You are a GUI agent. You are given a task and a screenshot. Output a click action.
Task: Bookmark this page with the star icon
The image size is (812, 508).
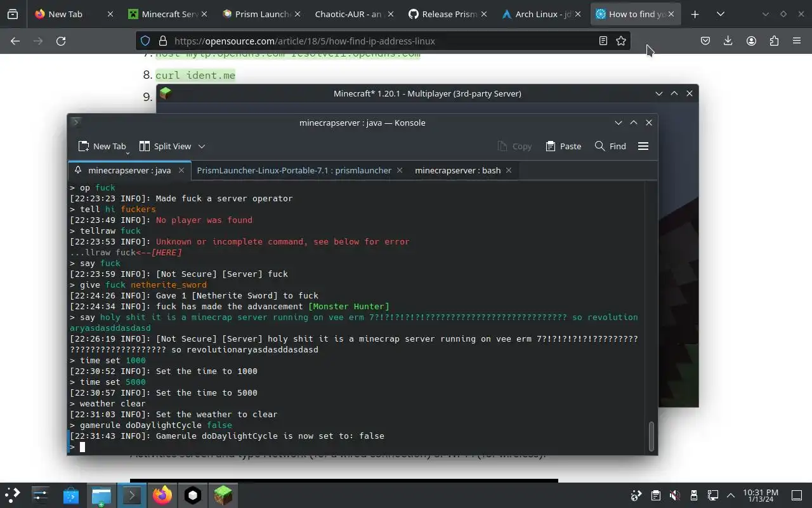click(x=621, y=41)
